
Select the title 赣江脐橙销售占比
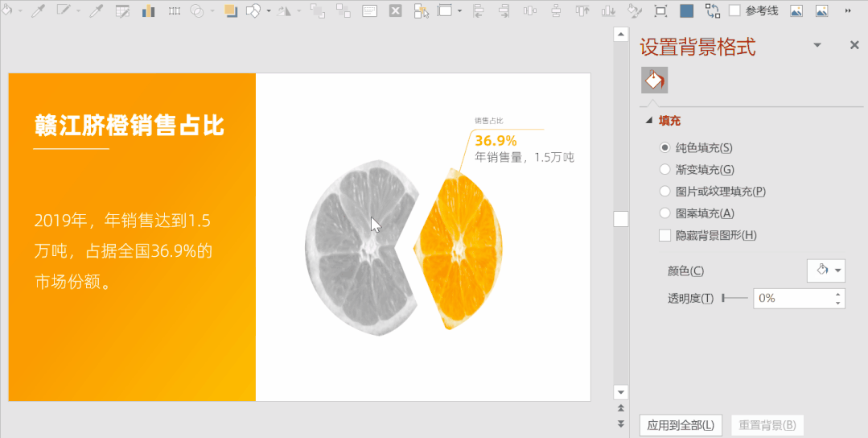point(129,126)
